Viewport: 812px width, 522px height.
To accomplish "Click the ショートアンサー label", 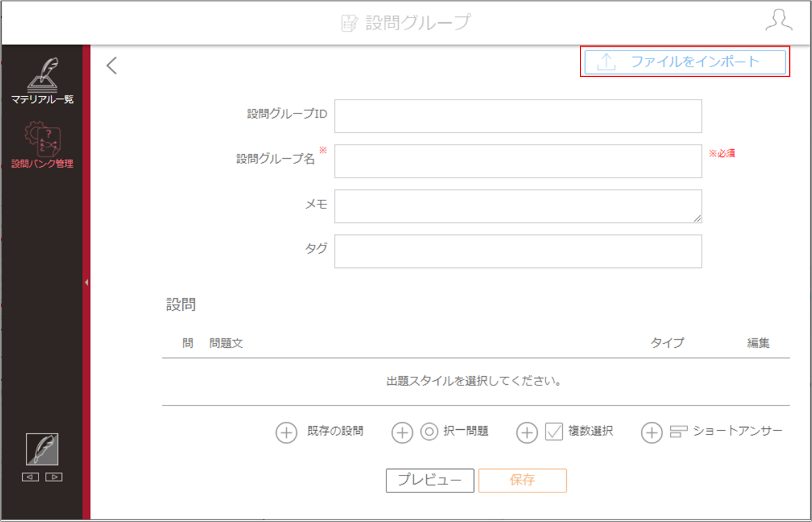I will click(738, 431).
